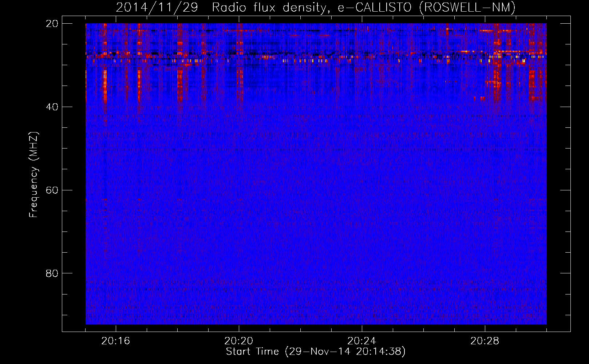The image size is (589, 364).
Task: Select the 20 MHz frequency tick label
Action: coord(52,24)
